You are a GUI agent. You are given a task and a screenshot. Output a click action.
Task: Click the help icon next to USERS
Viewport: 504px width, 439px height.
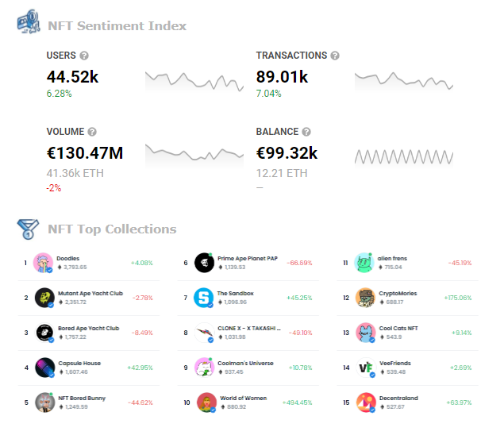tap(84, 56)
